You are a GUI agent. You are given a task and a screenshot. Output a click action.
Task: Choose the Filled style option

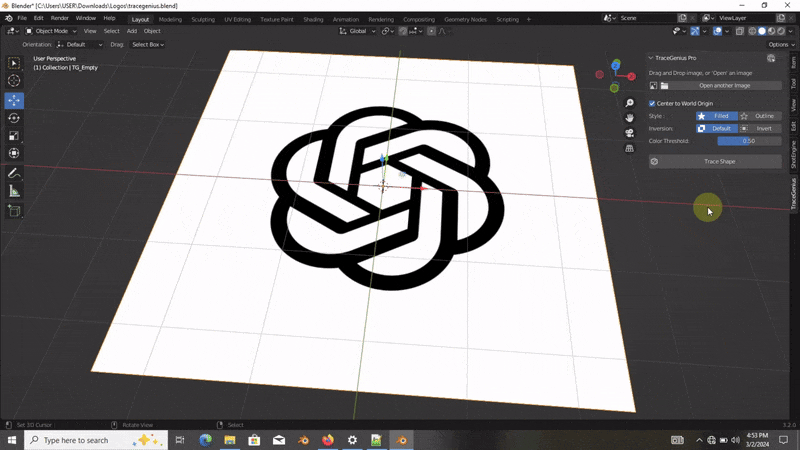pos(716,116)
